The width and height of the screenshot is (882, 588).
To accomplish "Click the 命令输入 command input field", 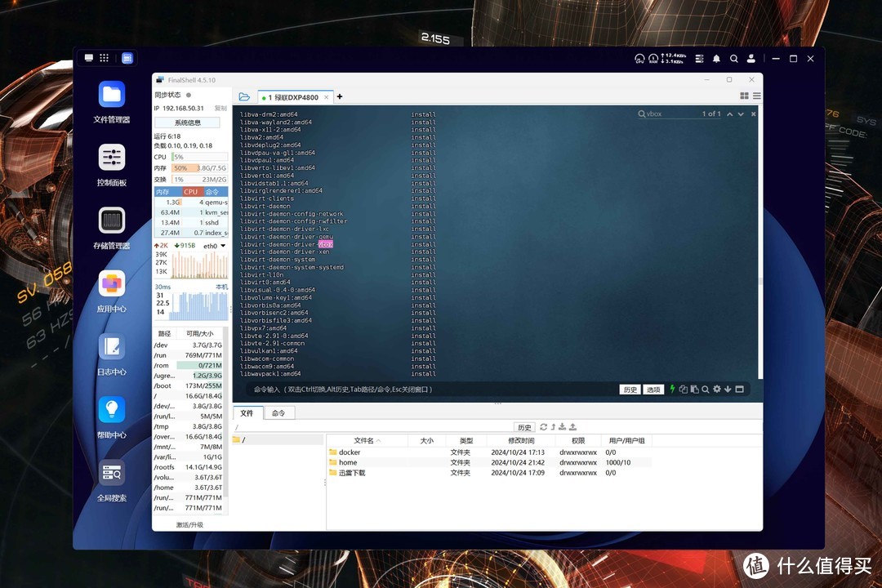I will 367,390.
